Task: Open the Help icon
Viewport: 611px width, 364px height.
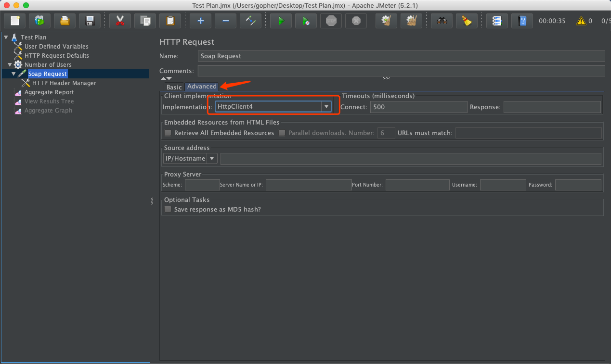Action: tap(522, 21)
